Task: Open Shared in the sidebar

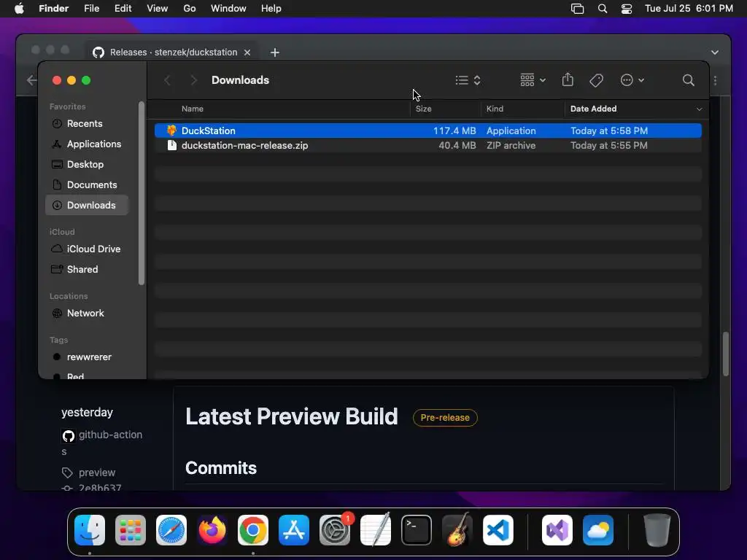Action: click(x=87, y=270)
